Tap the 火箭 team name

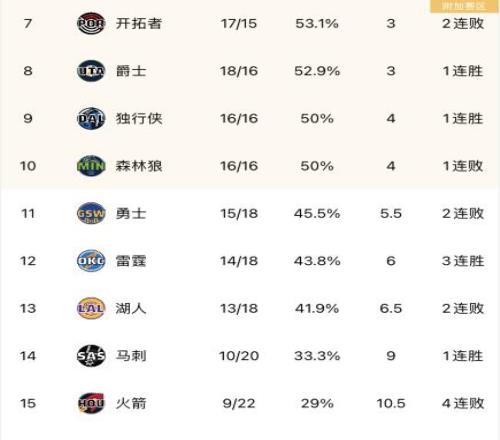click(131, 403)
